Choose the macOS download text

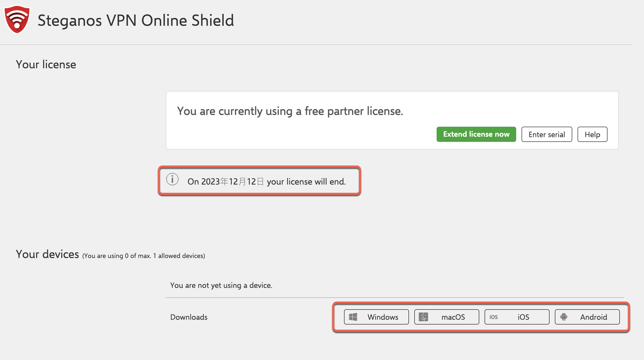[453, 317]
